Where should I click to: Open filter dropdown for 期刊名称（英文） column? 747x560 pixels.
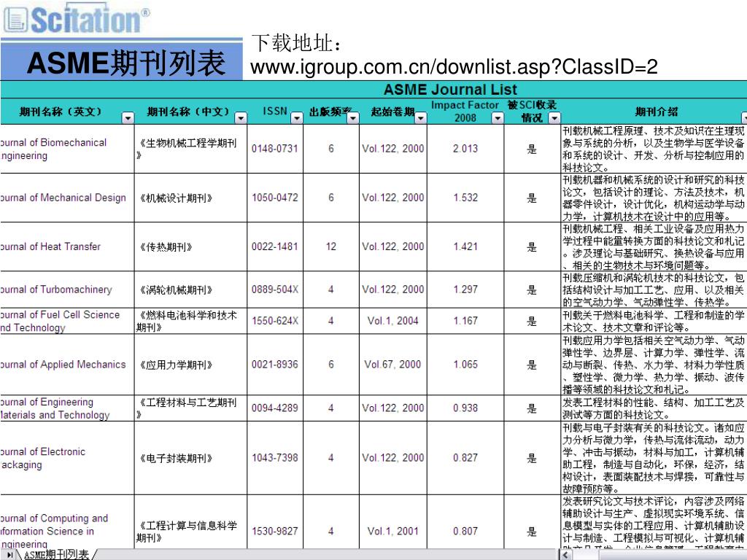click(128, 117)
